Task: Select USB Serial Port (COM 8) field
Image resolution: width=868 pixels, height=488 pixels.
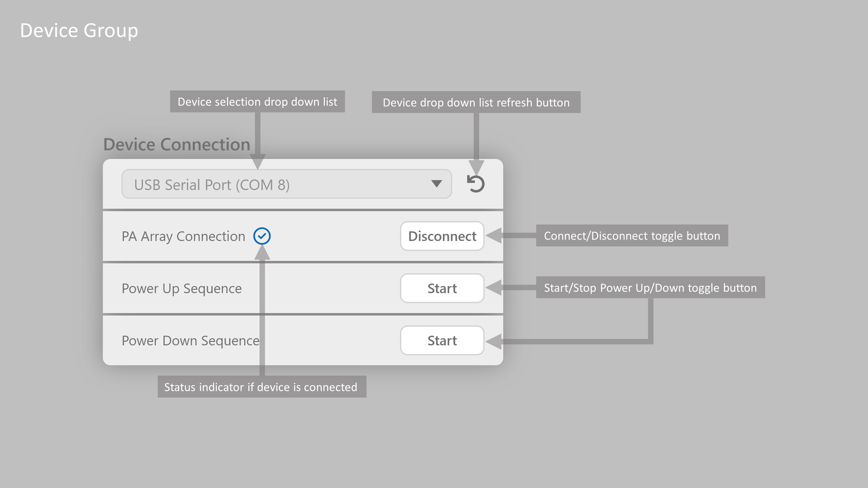Action: click(x=286, y=183)
